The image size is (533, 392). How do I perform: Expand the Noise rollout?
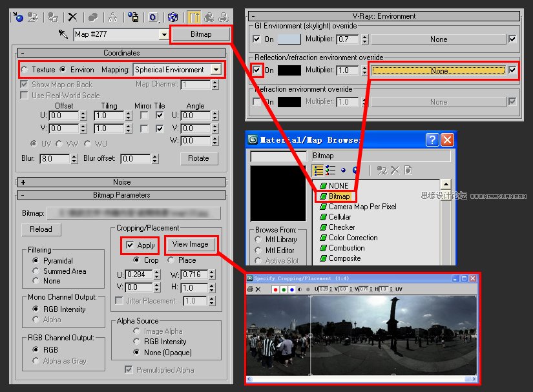[x=121, y=182]
